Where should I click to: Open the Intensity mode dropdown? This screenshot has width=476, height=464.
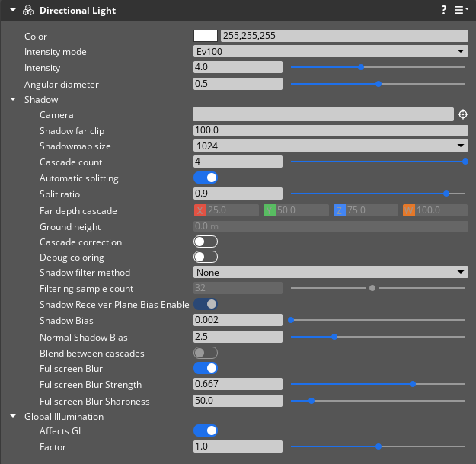[331, 51]
